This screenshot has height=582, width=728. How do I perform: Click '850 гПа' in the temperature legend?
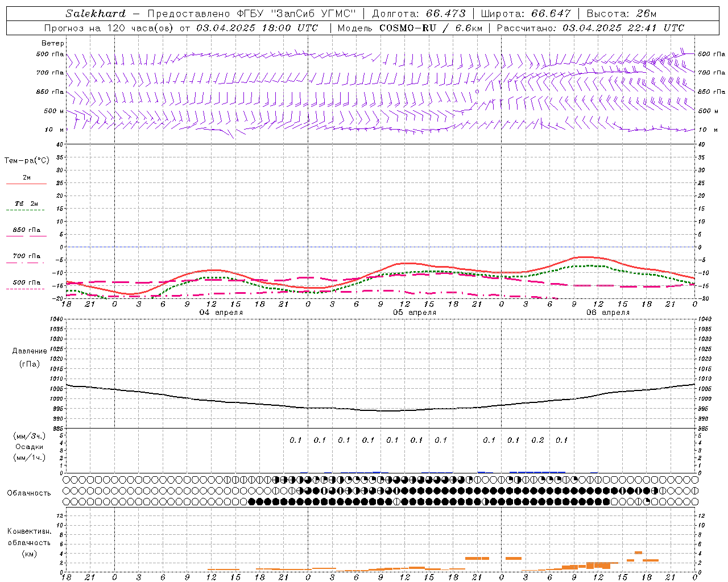(27, 230)
